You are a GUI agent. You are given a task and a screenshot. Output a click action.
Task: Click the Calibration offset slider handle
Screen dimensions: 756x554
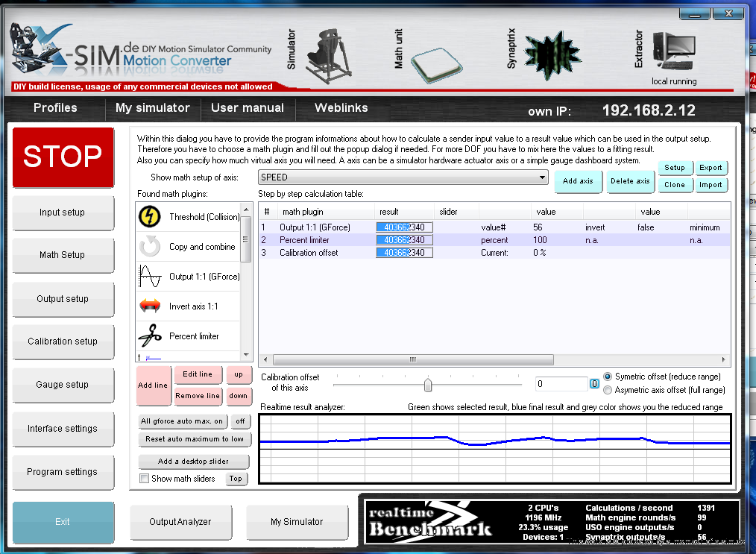(x=428, y=385)
